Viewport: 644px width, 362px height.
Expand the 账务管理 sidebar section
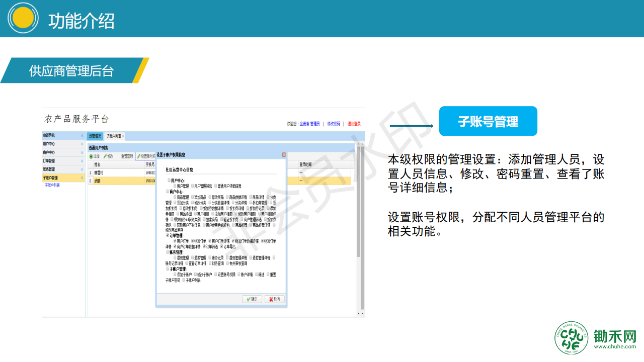82,169
